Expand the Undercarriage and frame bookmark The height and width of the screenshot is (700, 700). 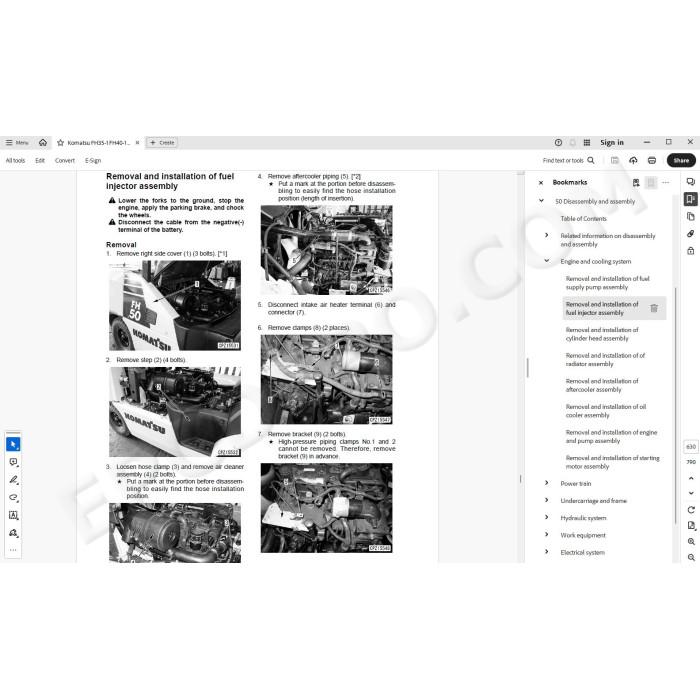click(x=546, y=500)
